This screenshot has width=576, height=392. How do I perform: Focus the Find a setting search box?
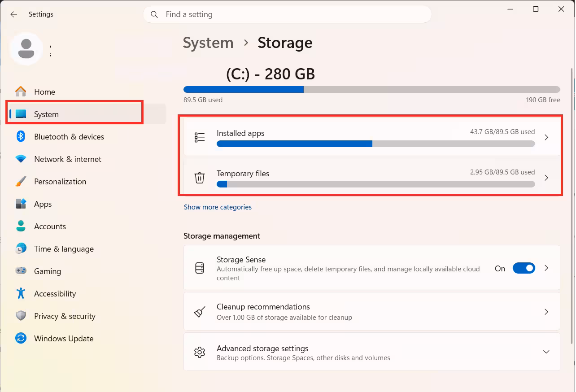point(287,14)
